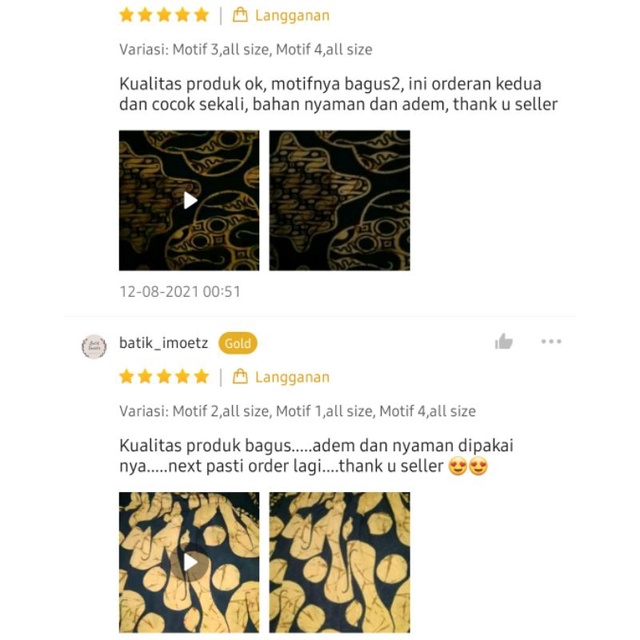Viewport: 640px width, 640px height.
Task: Click the fifth star in first review rating
Action: click(201, 15)
